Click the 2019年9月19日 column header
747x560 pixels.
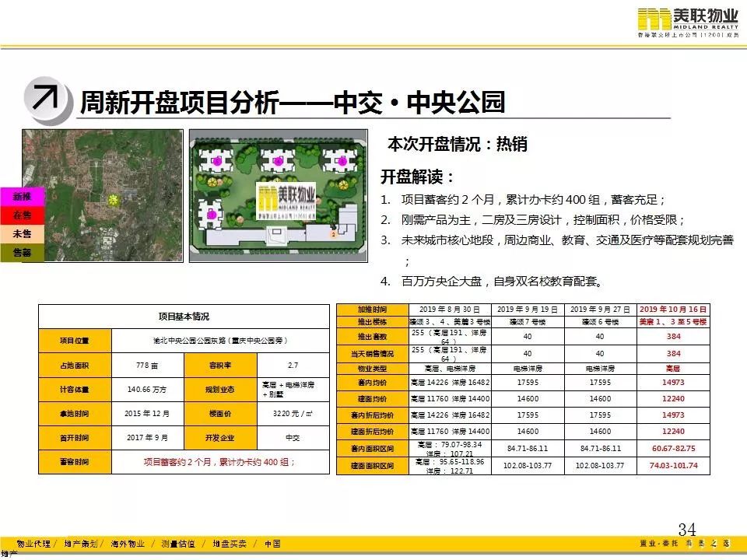[x=528, y=310]
